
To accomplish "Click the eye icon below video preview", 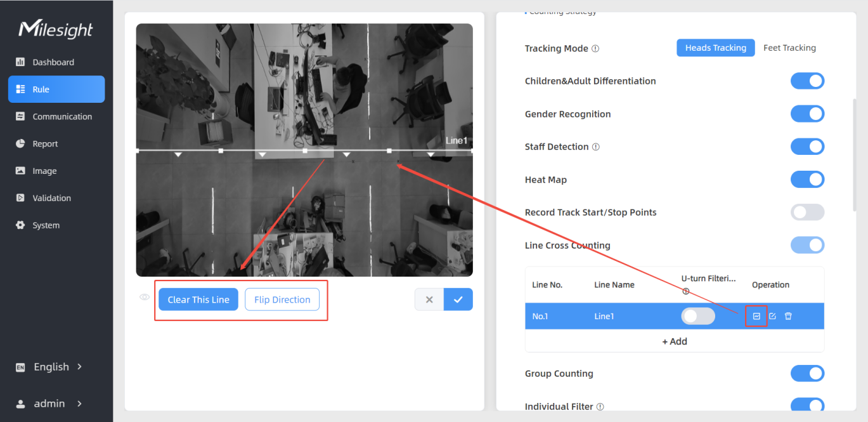I will click(x=145, y=297).
